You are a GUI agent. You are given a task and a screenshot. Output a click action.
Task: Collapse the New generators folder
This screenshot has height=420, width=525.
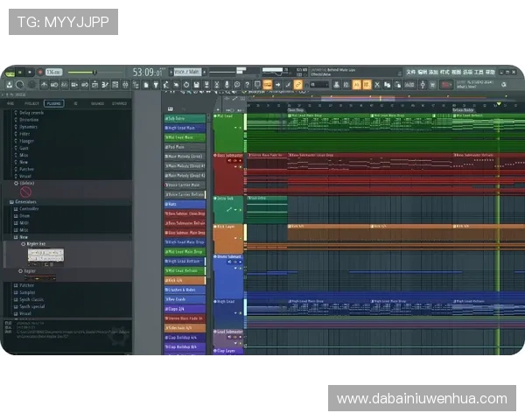(24, 236)
